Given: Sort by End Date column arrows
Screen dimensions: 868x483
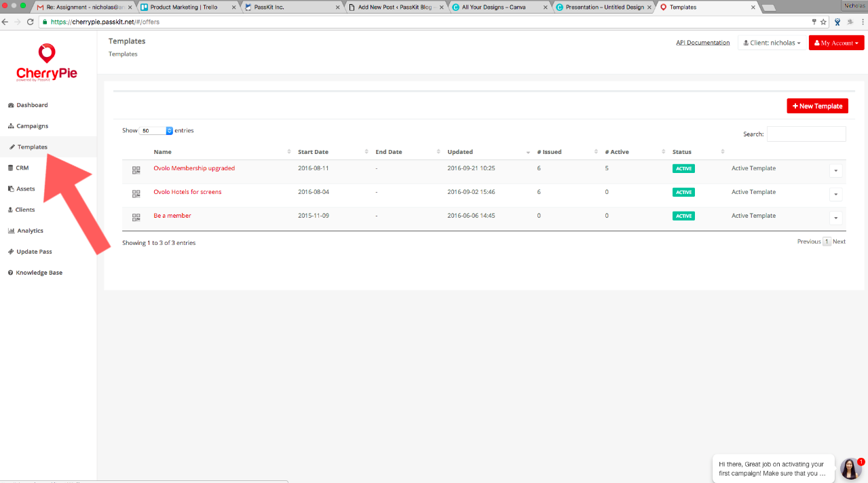Looking at the screenshot, I should (439, 152).
